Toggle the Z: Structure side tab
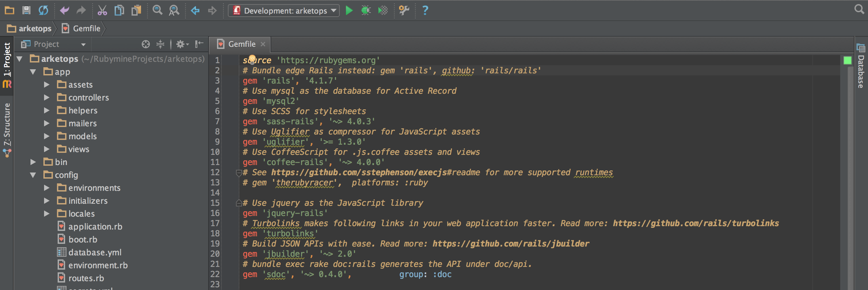 [x=7, y=130]
